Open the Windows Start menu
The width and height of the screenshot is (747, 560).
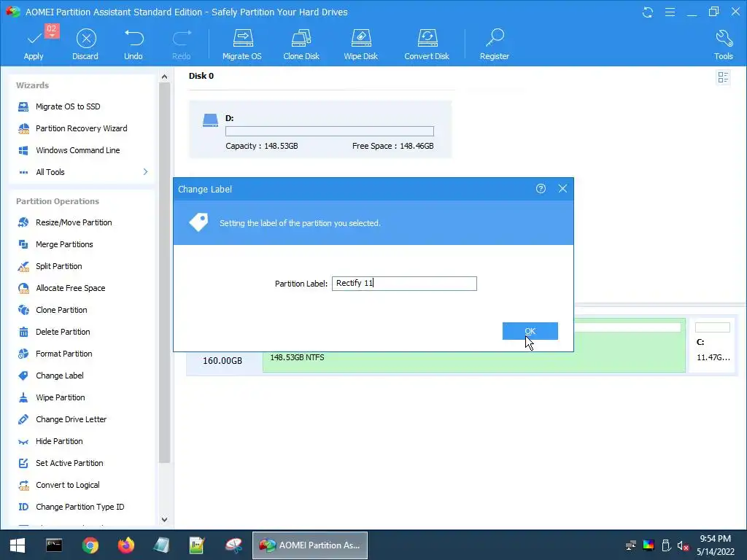click(x=18, y=545)
